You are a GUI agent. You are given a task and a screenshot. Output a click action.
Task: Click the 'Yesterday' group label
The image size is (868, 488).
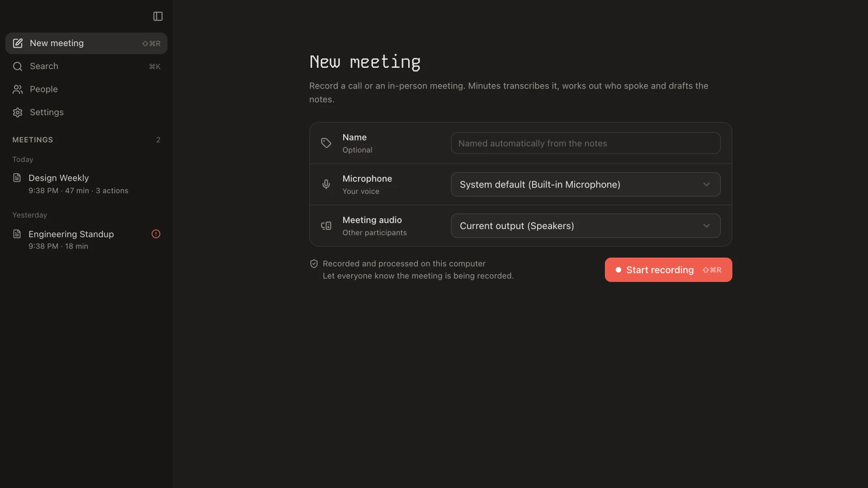pyautogui.click(x=29, y=215)
